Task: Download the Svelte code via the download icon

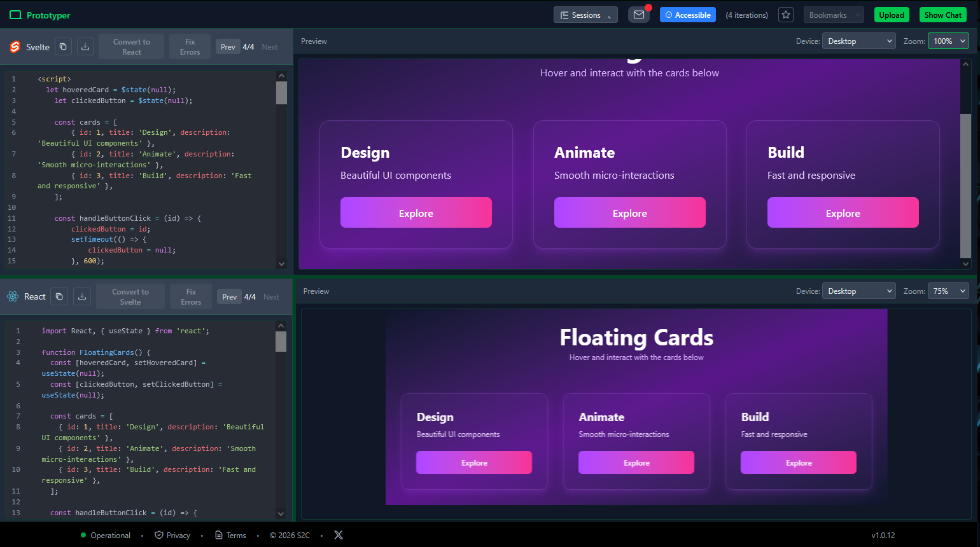Action: (x=85, y=46)
